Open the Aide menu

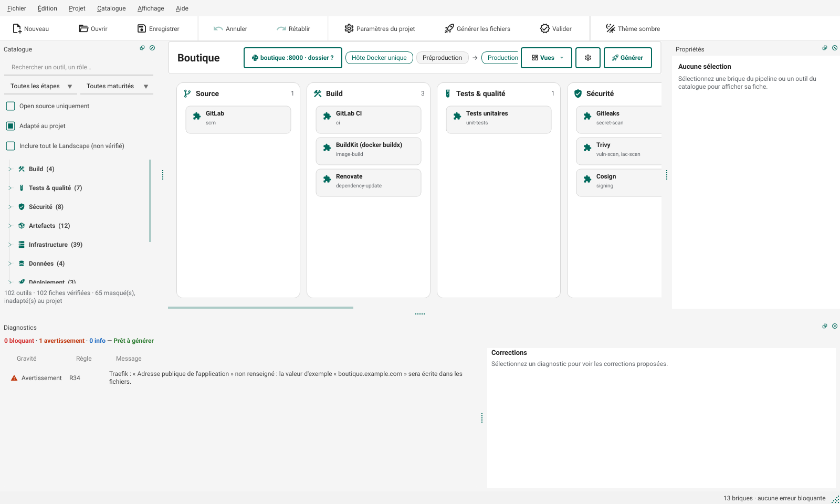[182, 8]
